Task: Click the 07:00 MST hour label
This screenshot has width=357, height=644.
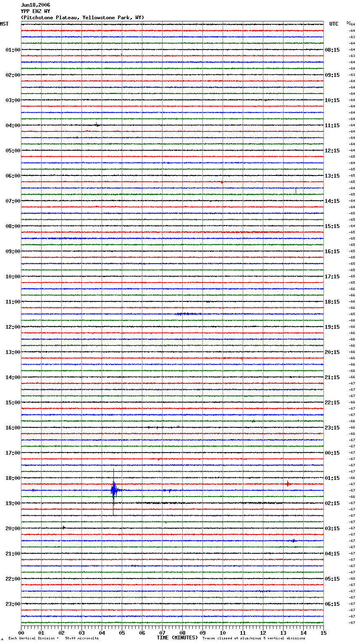Action: point(13,201)
